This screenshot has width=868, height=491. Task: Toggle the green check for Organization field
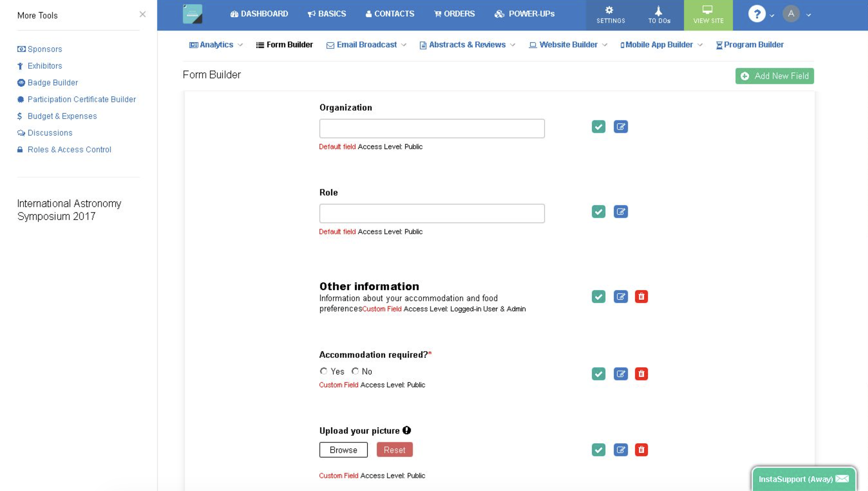click(x=598, y=127)
